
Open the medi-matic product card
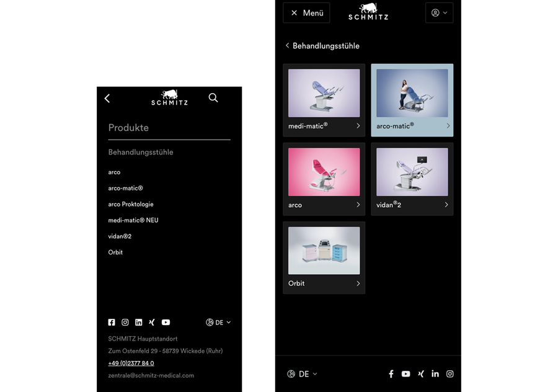click(x=324, y=100)
